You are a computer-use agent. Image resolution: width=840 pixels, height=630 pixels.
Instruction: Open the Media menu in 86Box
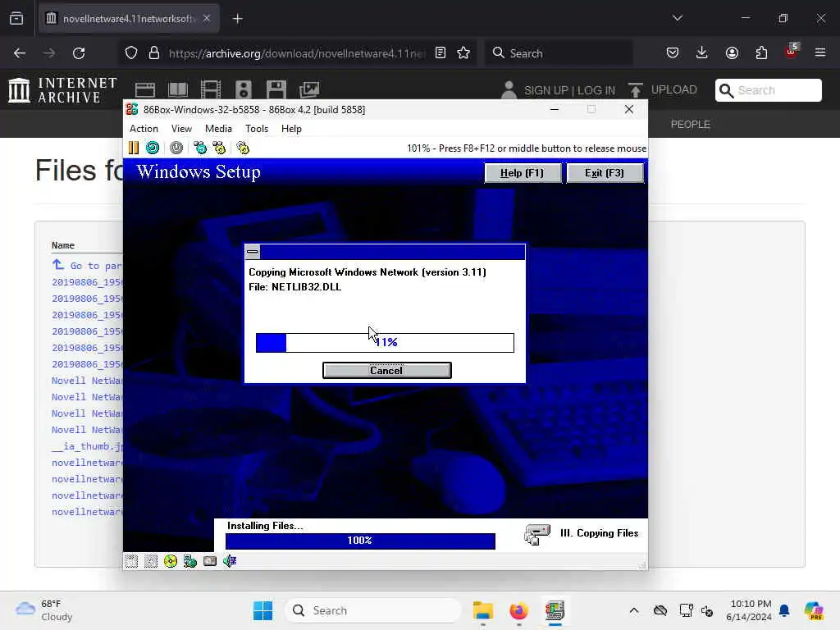(x=218, y=129)
